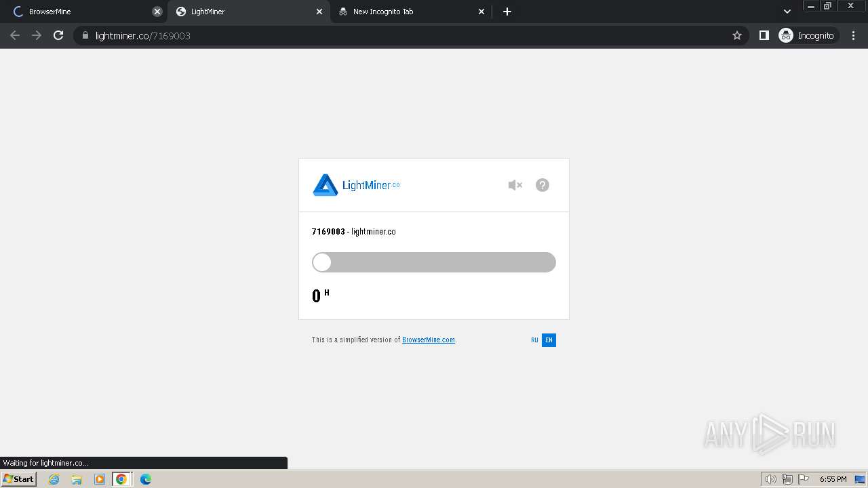
Task: Launch Internet Explorer from the taskbar
Action: pyautogui.click(x=54, y=479)
